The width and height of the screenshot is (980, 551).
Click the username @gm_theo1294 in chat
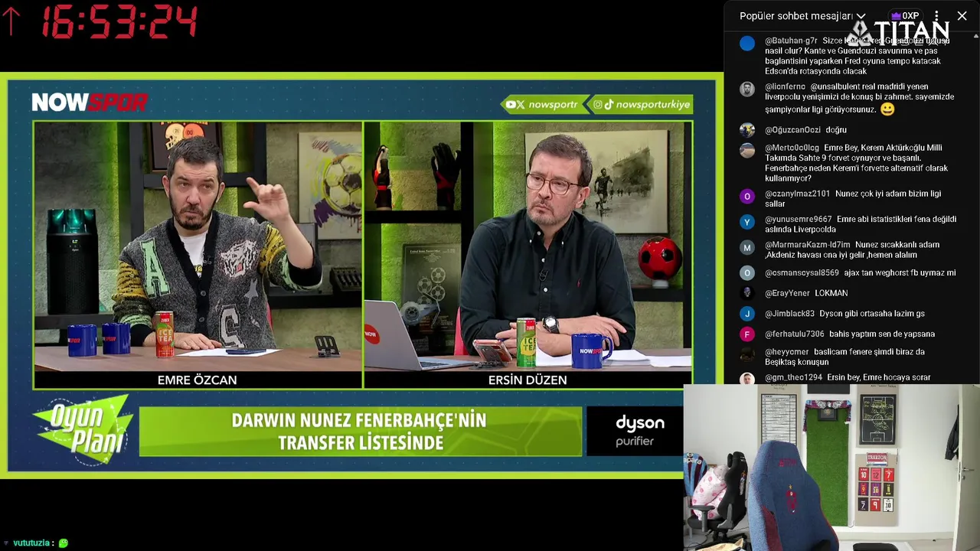(x=793, y=377)
